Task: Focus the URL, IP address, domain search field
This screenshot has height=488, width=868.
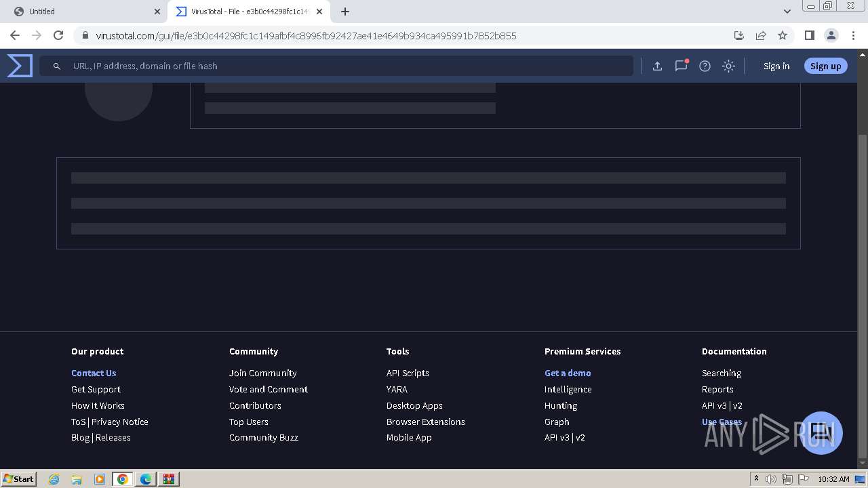Action: pos(336,66)
